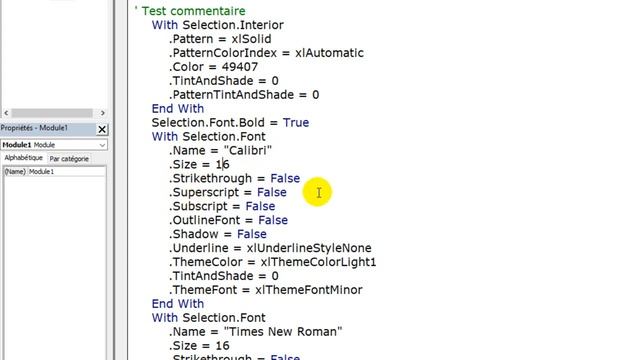Switch to the Alphabétique tab
This screenshot has height=360, width=640.
coord(23,158)
